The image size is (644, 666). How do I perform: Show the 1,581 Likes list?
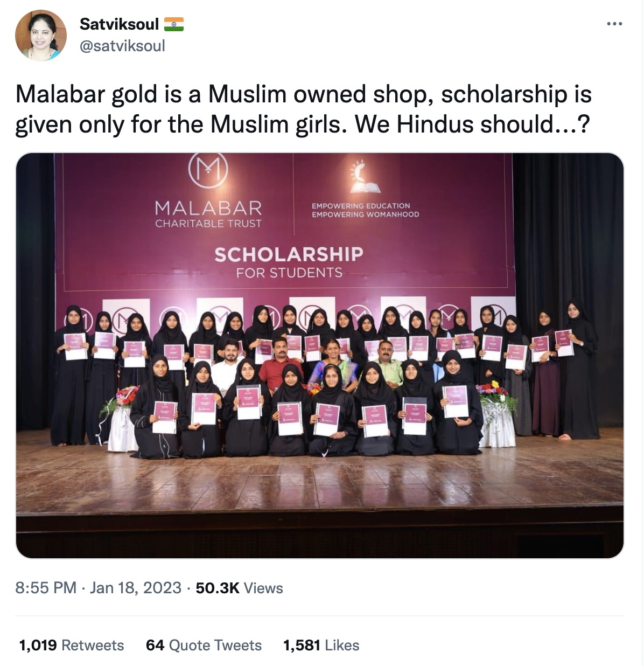321,645
